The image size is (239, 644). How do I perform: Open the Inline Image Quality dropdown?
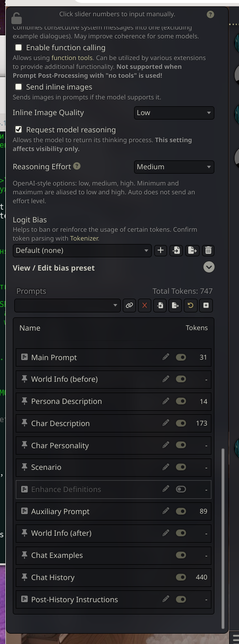click(x=174, y=113)
